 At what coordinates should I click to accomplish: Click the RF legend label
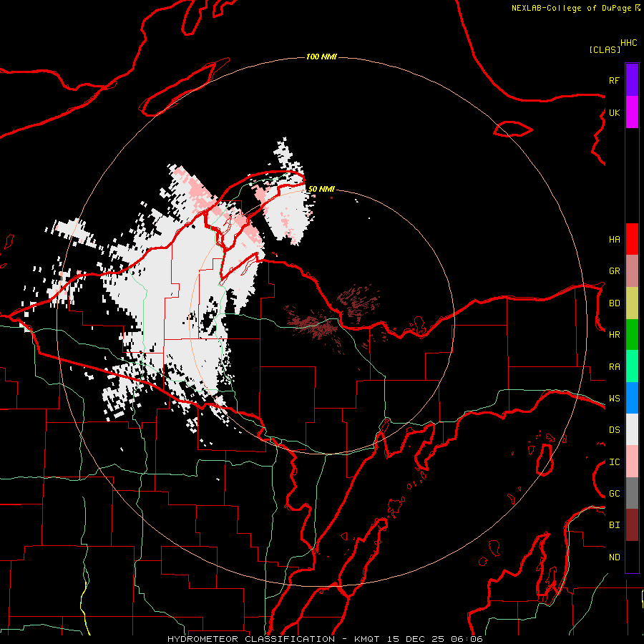pyautogui.click(x=614, y=80)
